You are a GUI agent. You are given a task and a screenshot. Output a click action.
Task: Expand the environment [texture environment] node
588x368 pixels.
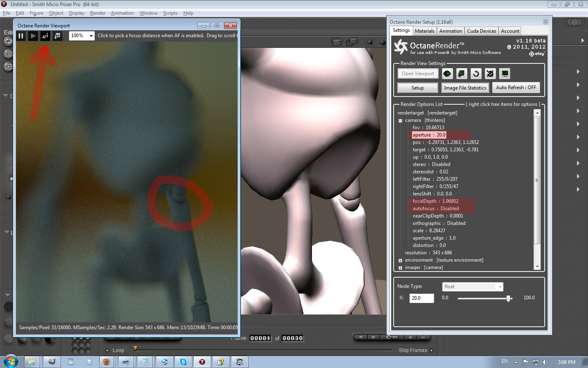pos(401,260)
